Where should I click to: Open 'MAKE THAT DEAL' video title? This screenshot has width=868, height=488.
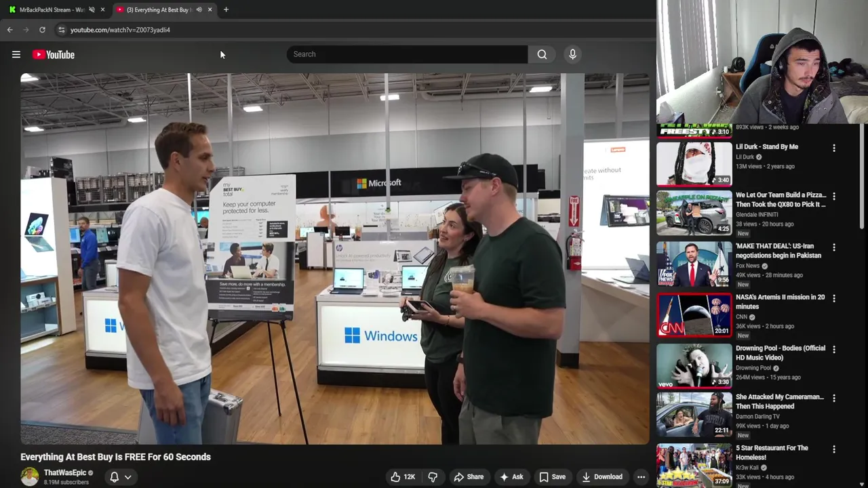(778, 251)
